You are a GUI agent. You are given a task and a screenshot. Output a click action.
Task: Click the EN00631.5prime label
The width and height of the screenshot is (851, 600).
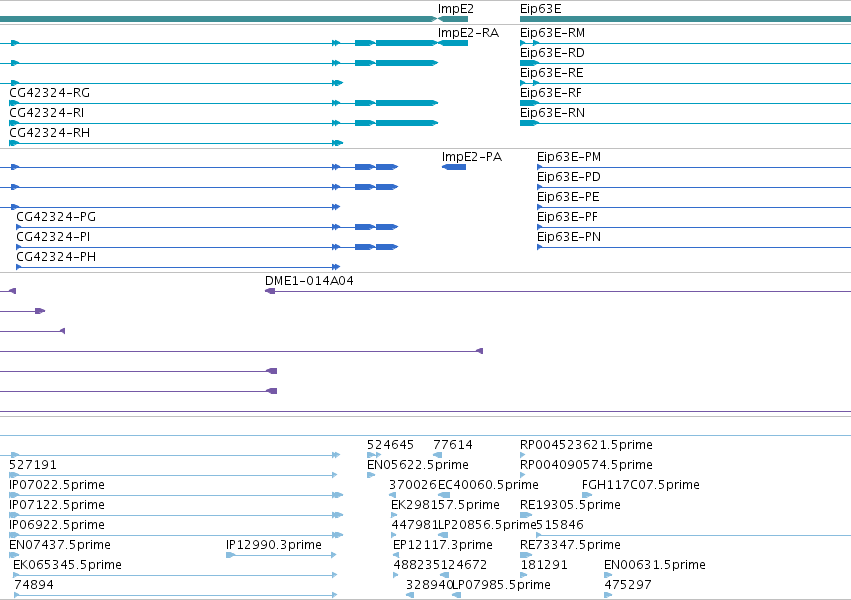pyautogui.click(x=655, y=565)
